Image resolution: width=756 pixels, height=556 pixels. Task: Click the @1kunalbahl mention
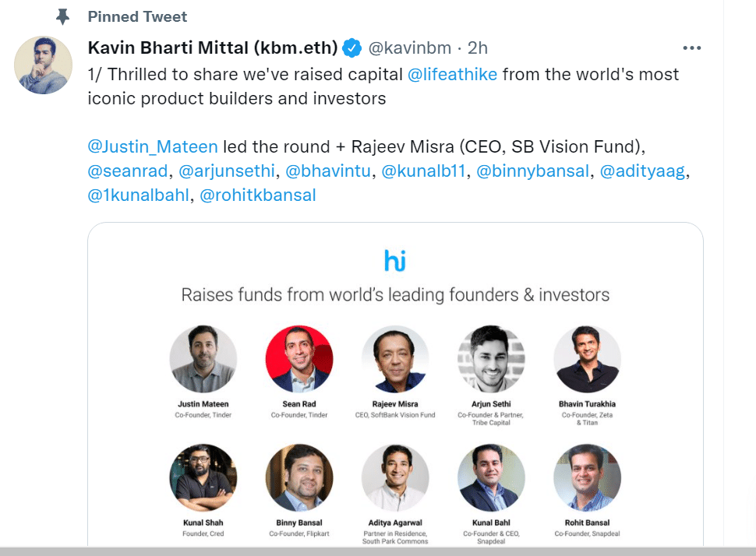click(138, 195)
